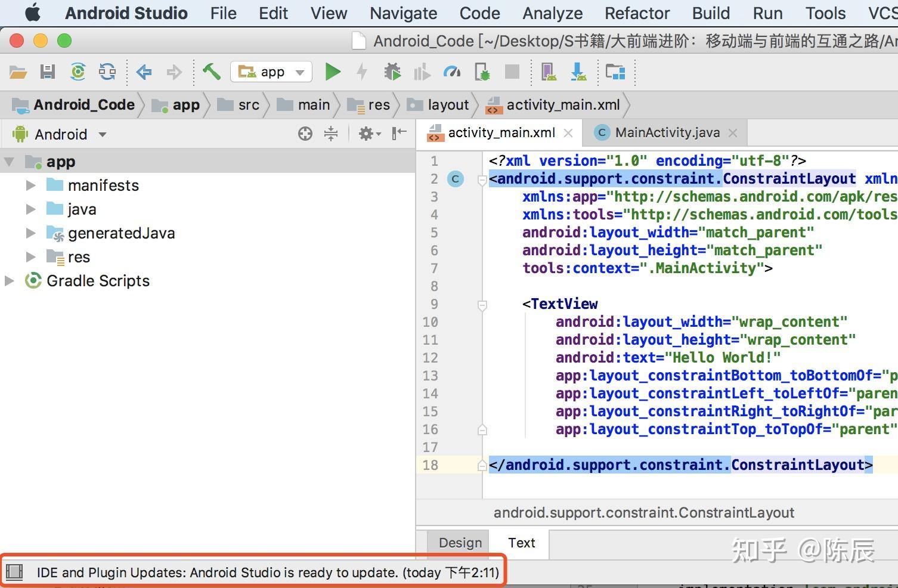Viewport: 898px width, 588px height.
Task: Click the Debug app bug icon
Action: pos(392,72)
